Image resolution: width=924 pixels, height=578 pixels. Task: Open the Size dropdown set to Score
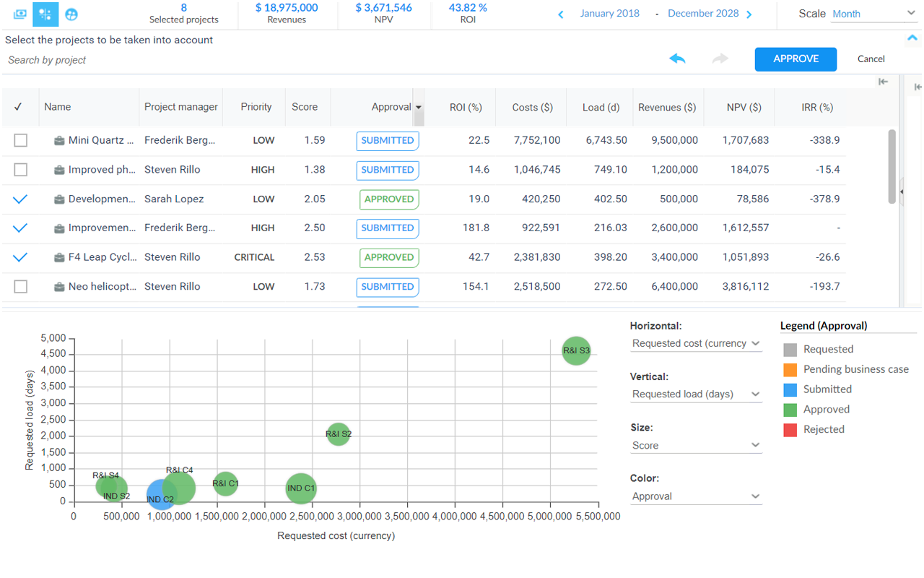click(696, 446)
